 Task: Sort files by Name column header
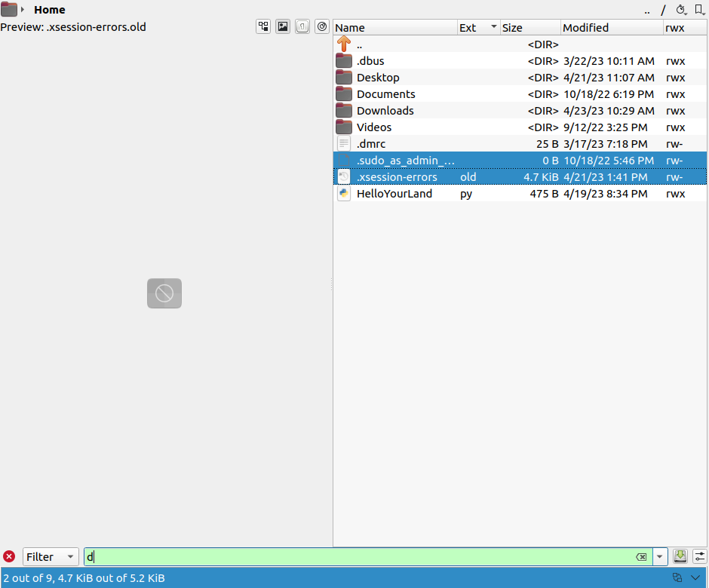[394, 28]
